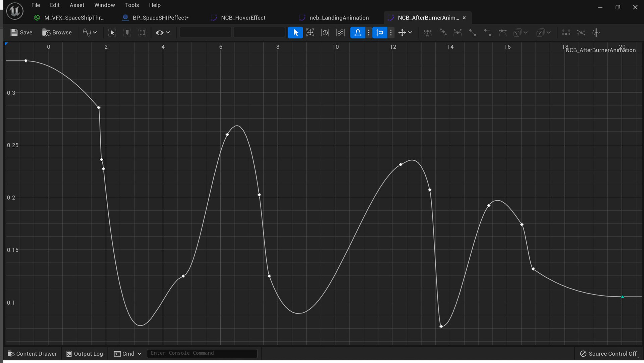
Task: Open the Window menu
Action: 104,5
